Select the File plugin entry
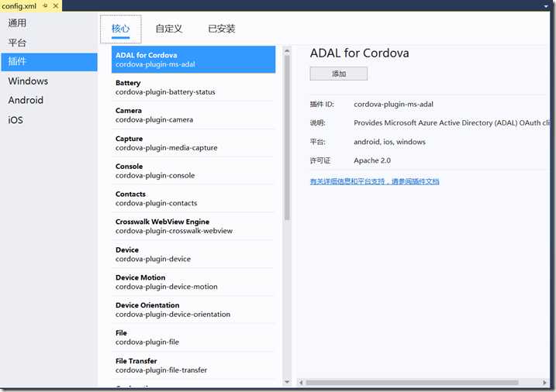The width and height of the screenshot is (556, 392). (x=193, y=337)
